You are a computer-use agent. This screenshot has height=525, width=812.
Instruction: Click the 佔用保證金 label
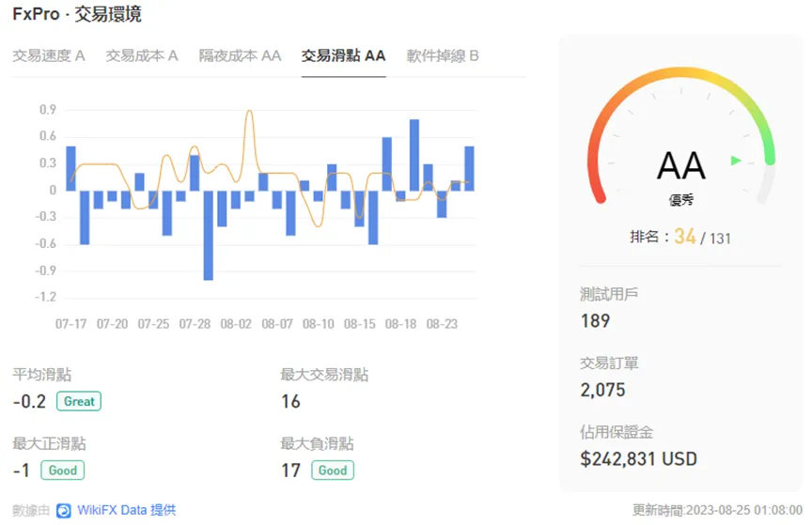tap(617, 432)
